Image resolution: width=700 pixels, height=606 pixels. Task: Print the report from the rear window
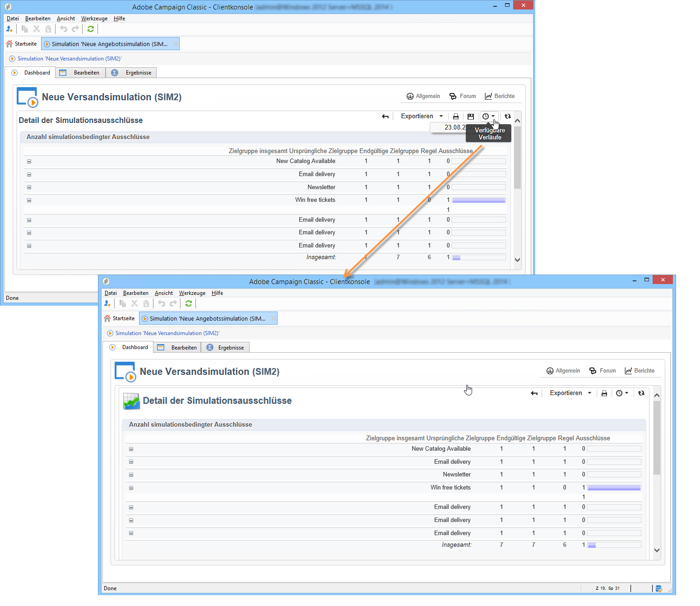456,117
